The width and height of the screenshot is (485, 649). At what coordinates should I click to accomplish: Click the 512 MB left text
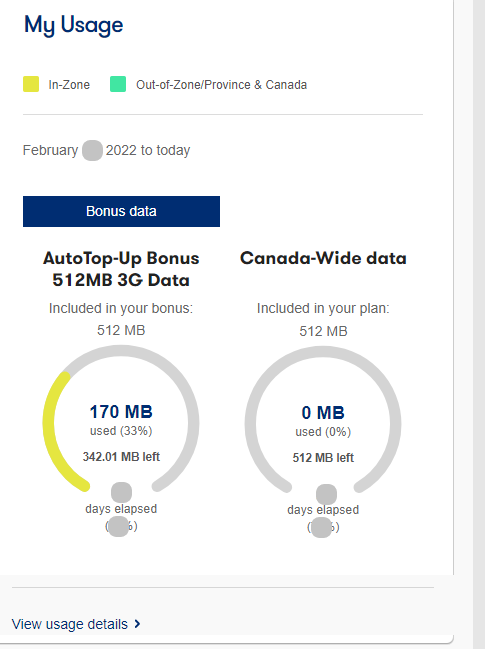[x=323, y=458]
